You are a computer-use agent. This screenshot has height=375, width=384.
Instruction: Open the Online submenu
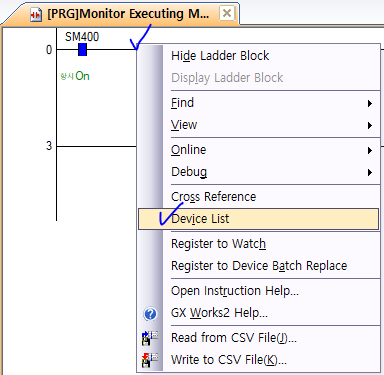259,150
